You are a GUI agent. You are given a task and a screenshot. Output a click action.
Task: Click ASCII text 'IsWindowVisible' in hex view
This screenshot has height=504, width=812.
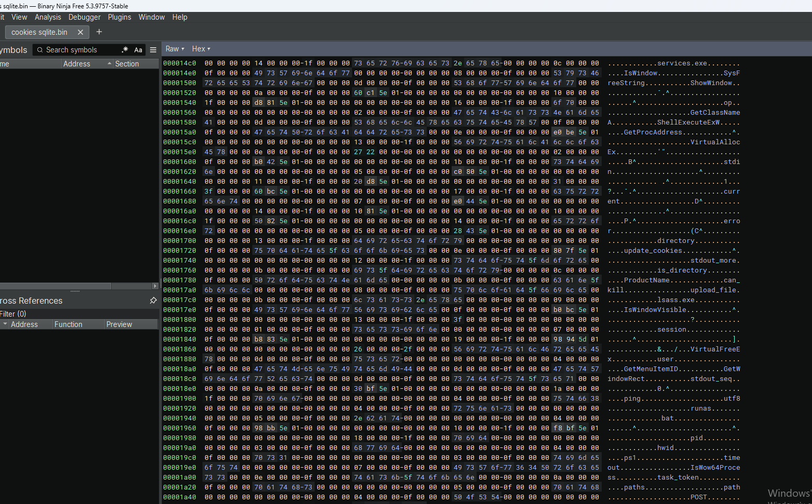pos(655,310)
